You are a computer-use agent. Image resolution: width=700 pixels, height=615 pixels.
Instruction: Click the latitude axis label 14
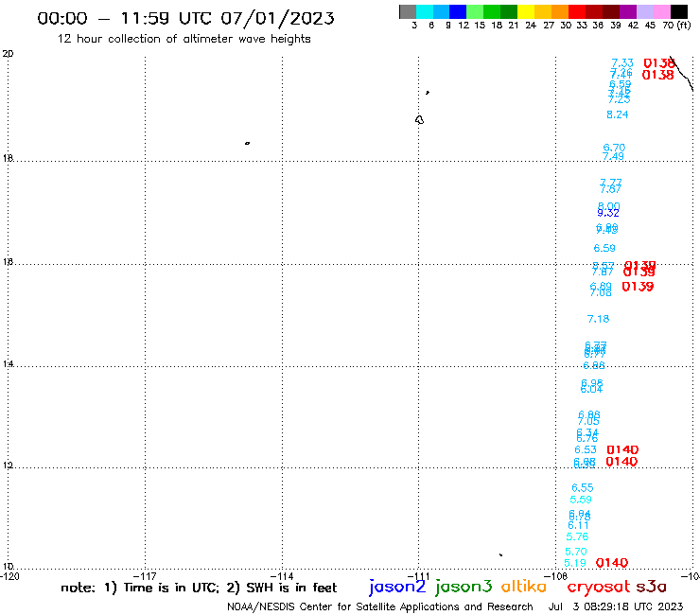[8, 364]
